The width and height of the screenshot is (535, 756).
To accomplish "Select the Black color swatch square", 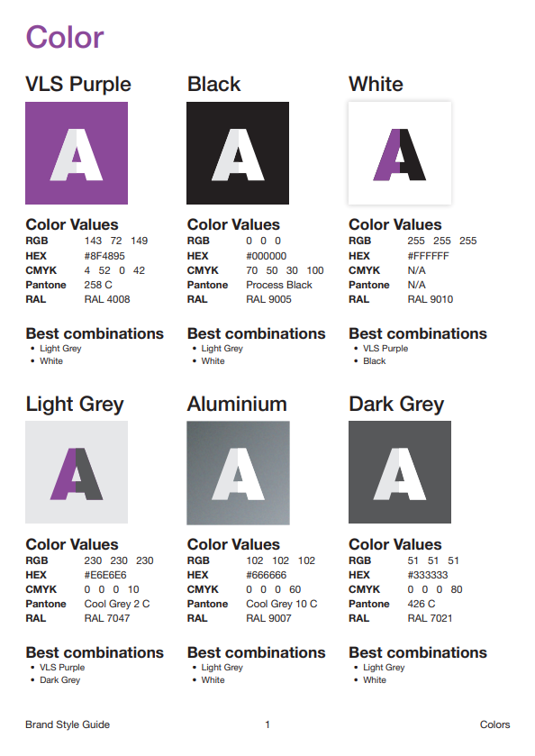I will coord(238,153).
